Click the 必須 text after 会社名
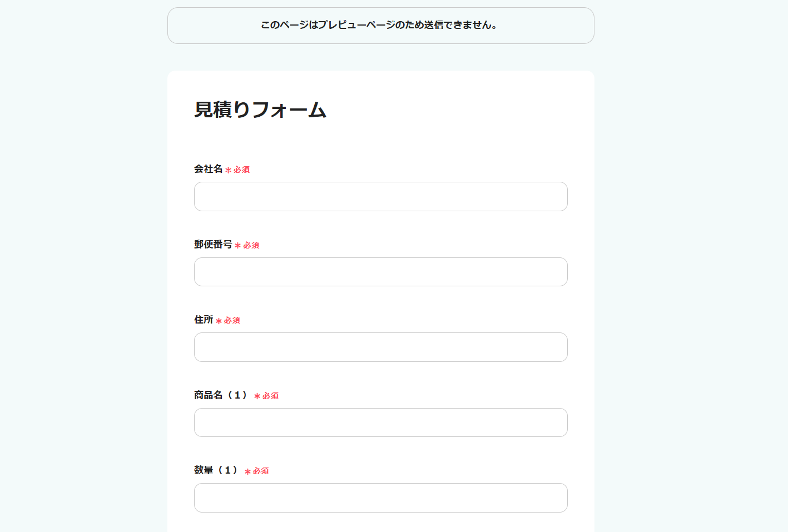The image size is (788, 532). 242,170
